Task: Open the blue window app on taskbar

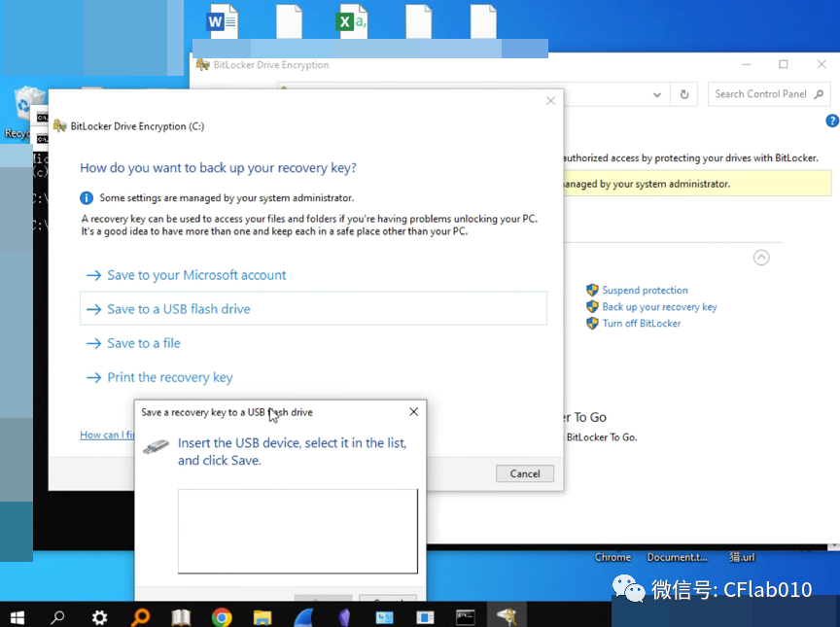Action: click(425, 617)
